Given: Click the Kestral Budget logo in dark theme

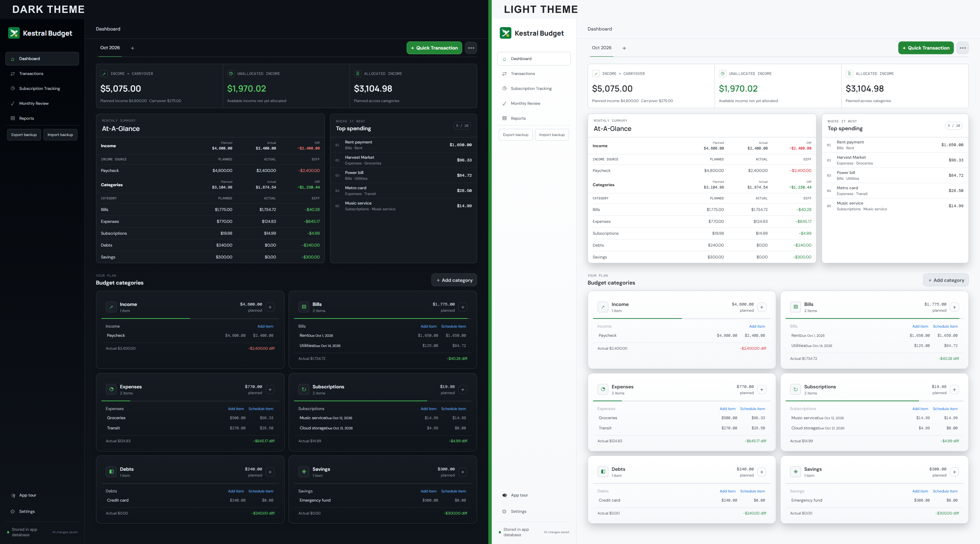Looking at the screenshot, I should (14, 33).
